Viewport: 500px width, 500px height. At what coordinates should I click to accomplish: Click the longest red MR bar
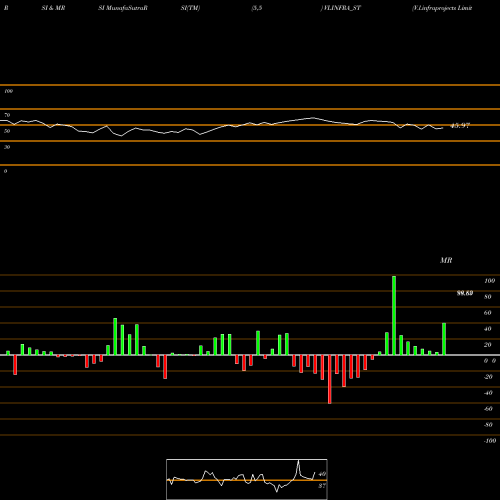pyautogui.click(x=330, y=379)
